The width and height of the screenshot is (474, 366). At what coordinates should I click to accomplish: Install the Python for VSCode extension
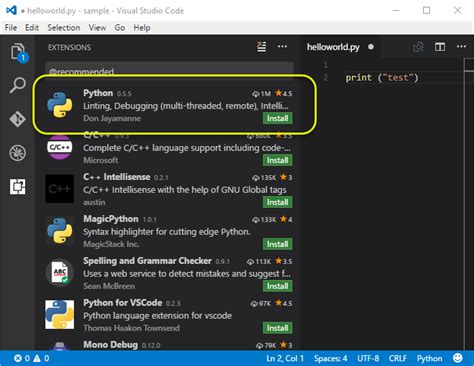click(277, 328)
